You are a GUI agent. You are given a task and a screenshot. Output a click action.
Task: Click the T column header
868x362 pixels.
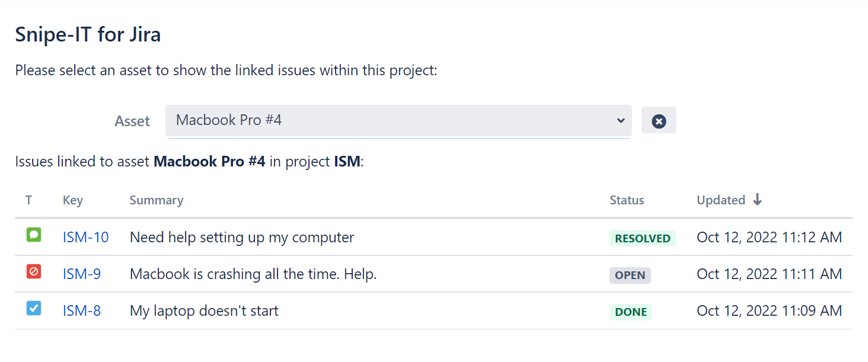coord(28,200)
